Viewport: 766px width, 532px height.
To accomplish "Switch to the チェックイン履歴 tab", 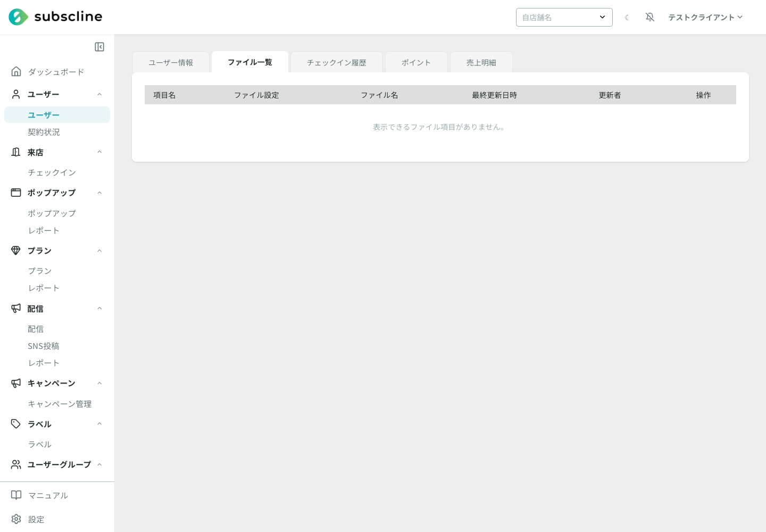I will click(337, 62).
